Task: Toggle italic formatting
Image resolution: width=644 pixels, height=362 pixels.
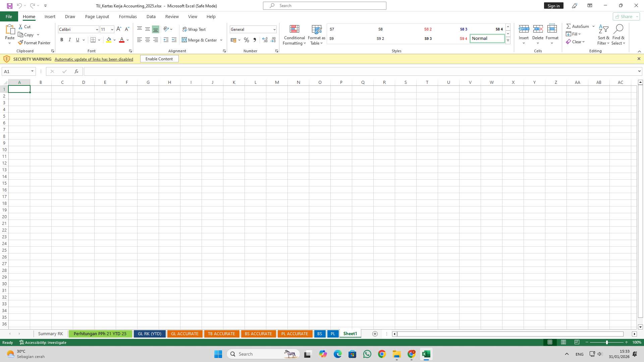Action: point(70,40)
